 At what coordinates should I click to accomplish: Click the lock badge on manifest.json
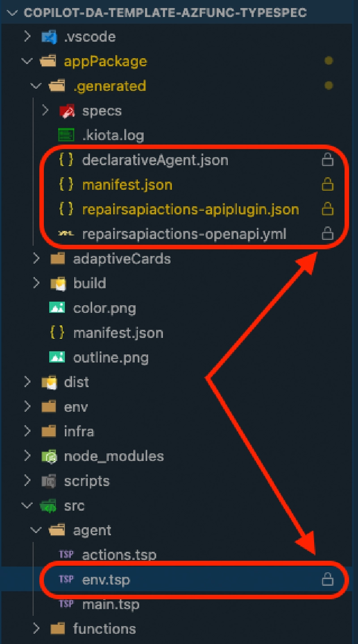coord(328,184)
